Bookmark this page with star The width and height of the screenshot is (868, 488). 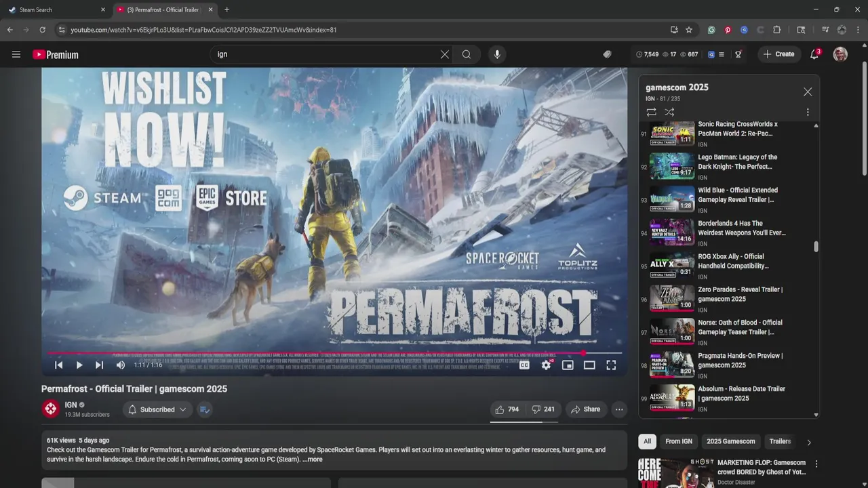(x=689, y=30)
